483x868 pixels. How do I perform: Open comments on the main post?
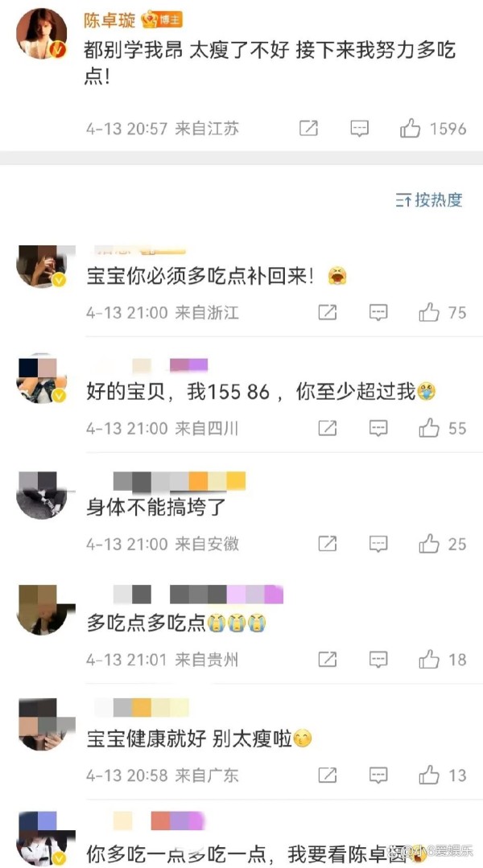click(360, 129)
